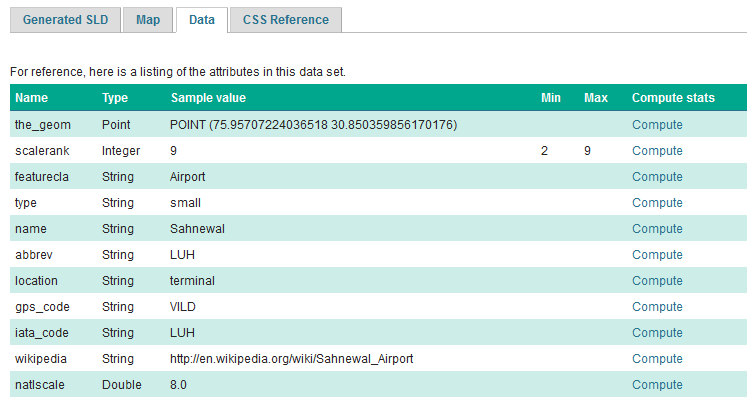
Task: Click the Name column header
Action: (x=31, y=98)
